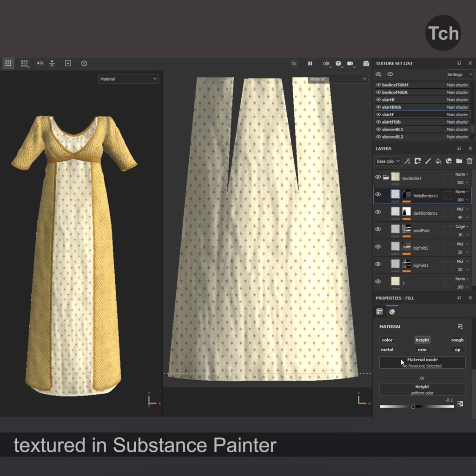Take a screenshot with the camera icon
This screenshot has width=476, height=476.
[366, 64]
